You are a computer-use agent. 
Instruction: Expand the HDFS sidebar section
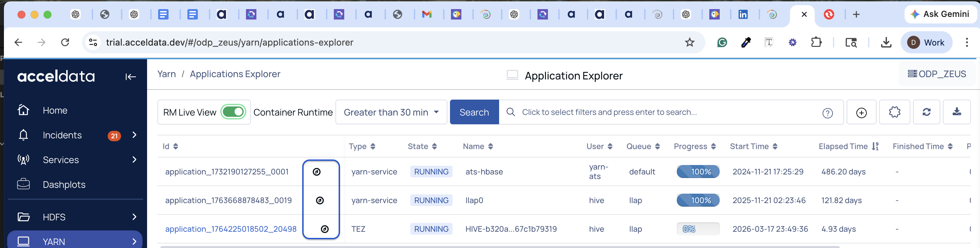coord(134,217)
